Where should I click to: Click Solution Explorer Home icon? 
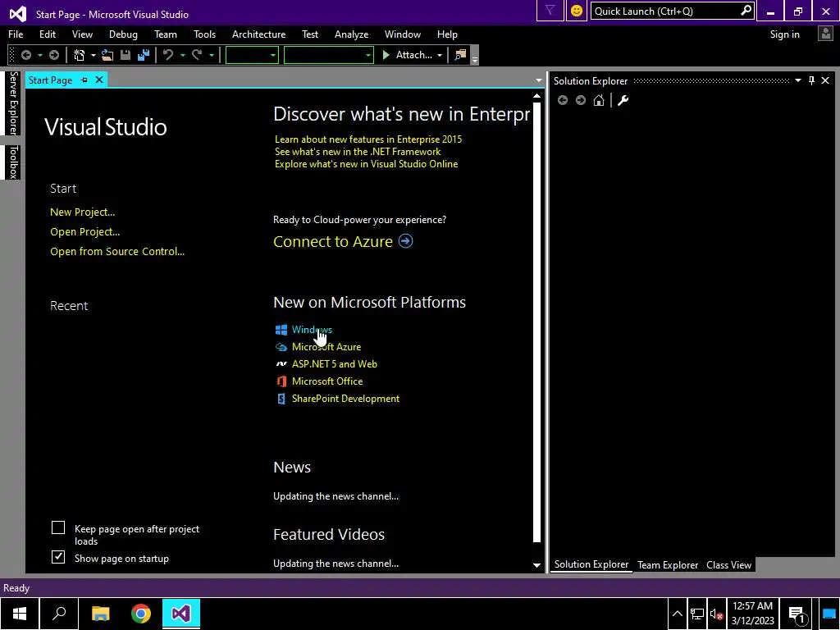coord(599,100)
